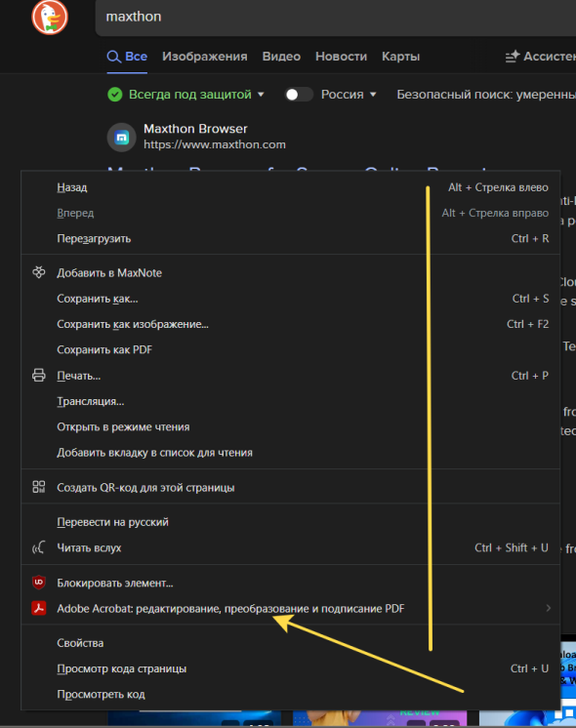Open Adobe Acrobat PDF editing entry
The width and height of the screenshot is (576, 728).
pos(290,608)
